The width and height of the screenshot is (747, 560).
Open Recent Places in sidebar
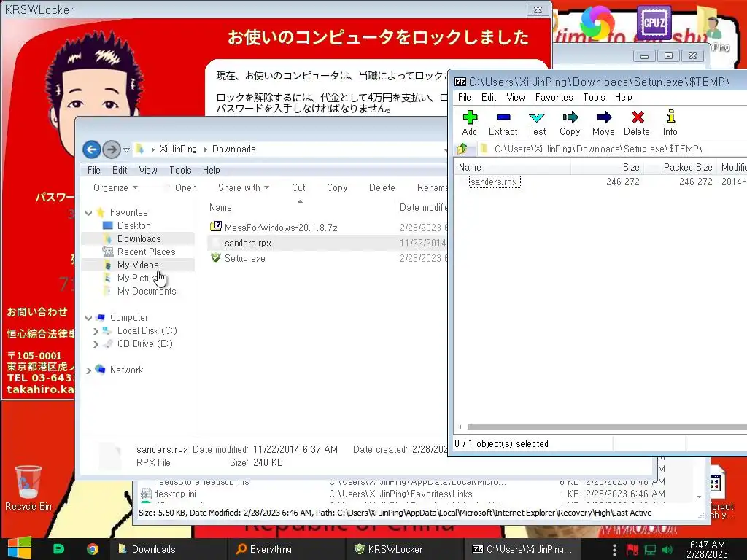pyautogui.click(x=146, y=252)
